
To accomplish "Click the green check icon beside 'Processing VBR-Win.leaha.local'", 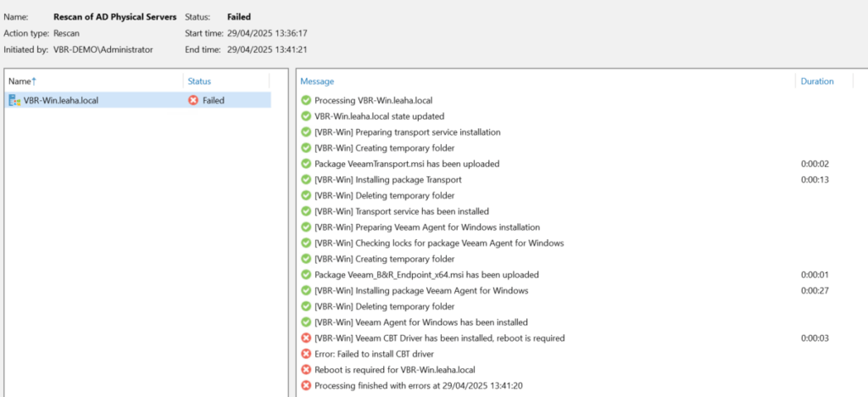I will [x=305, y=100].
